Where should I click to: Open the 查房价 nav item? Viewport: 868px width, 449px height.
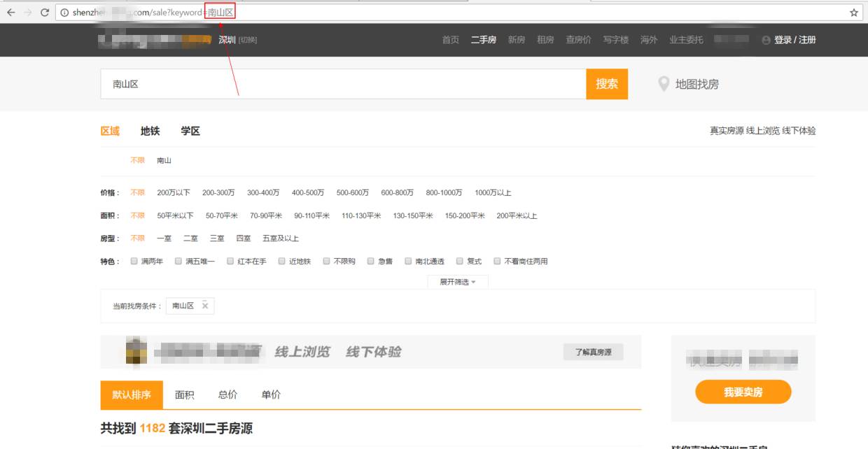(x=579, y=40)
